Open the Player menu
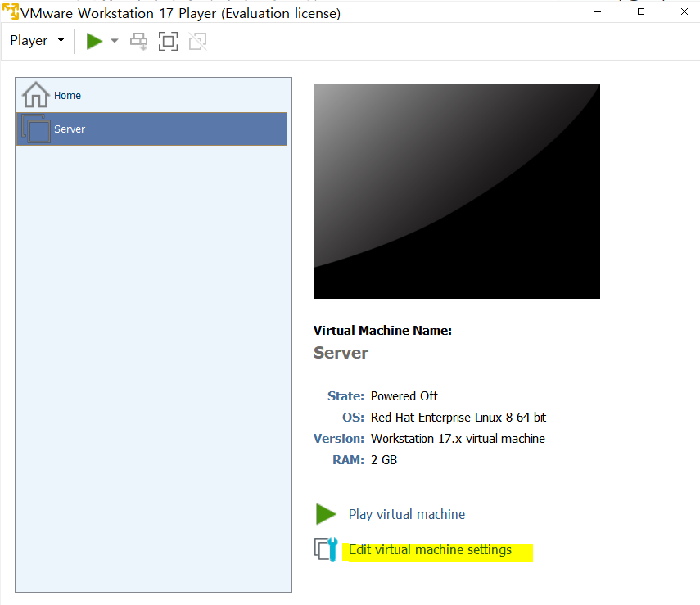 point(38,41)
